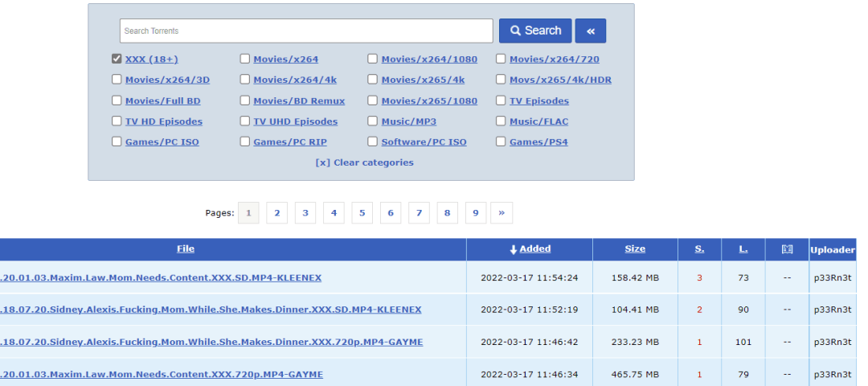Screen dimensions: 868x386
Task: Go to results page 3
Action: coord(305,212)
